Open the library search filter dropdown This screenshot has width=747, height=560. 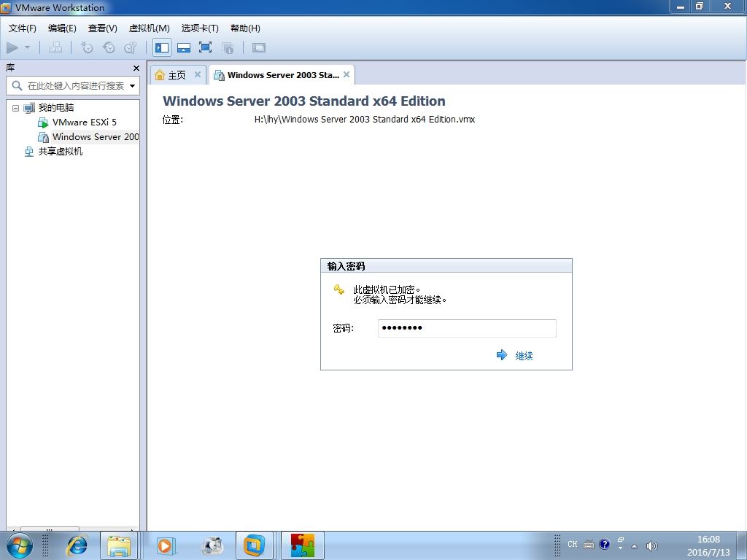(133, 86)
